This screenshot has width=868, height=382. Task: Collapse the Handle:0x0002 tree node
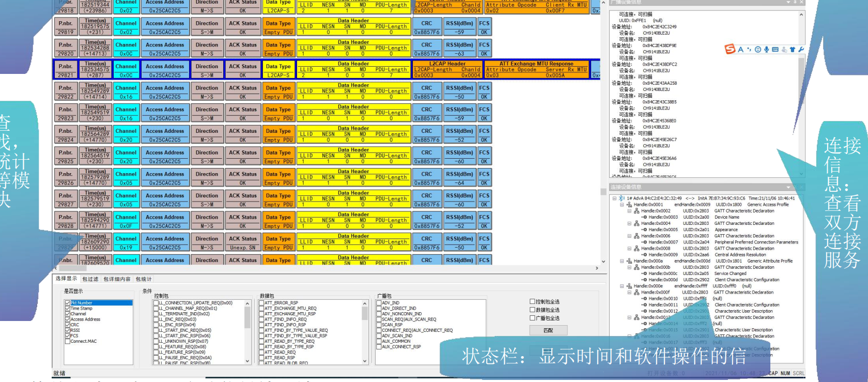pos(629,211)
